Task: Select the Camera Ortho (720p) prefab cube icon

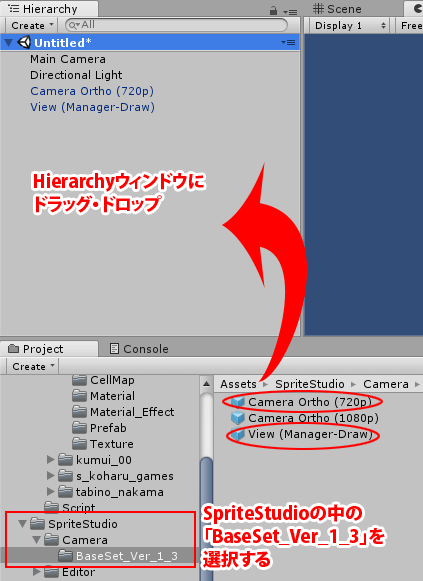Action: coord(238,402)
